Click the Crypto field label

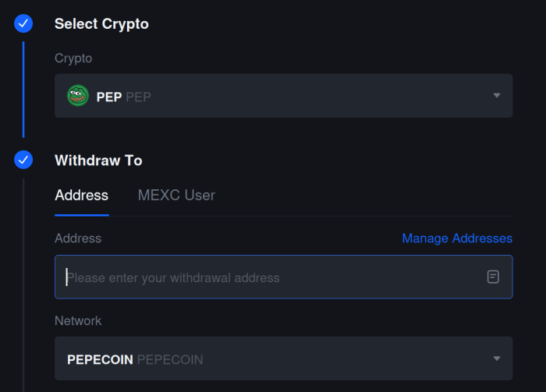(x=73, y=58)
